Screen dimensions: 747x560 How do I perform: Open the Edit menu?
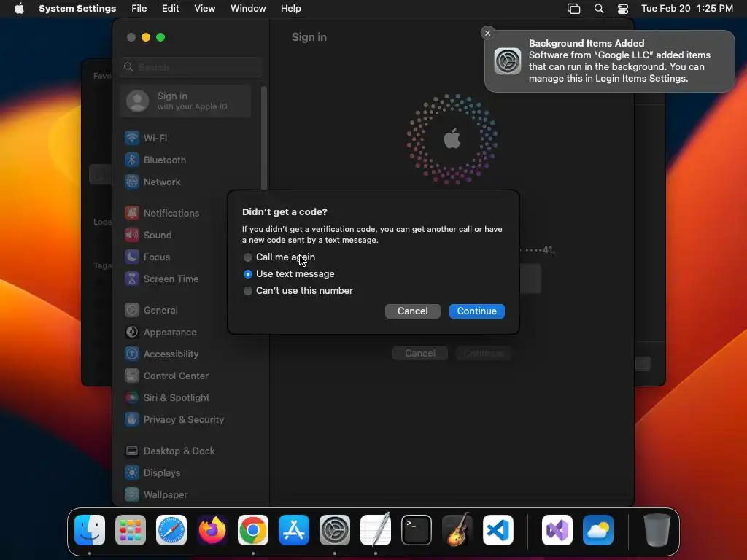coord(170,9)
